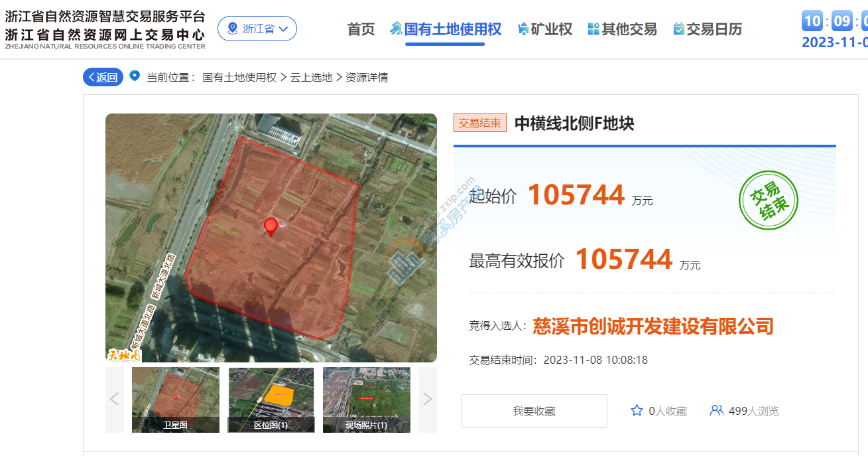Select the 卫星图 thumbnail

(x=176, y=400)
